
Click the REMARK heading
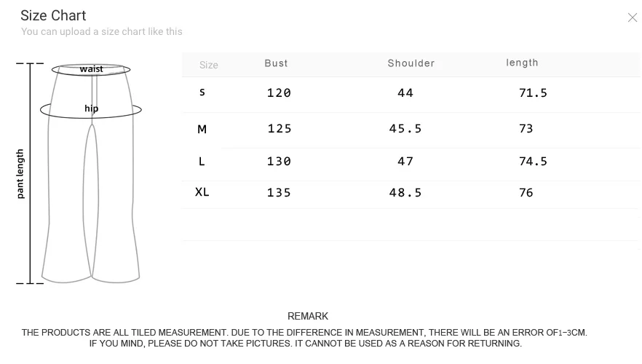point(308,316)
